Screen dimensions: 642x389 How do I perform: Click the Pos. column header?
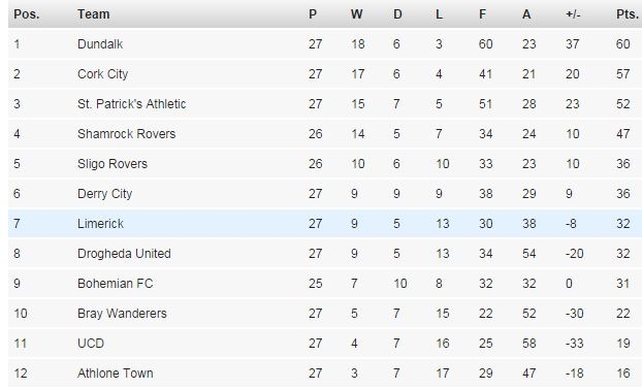click(x=27, y=14)
